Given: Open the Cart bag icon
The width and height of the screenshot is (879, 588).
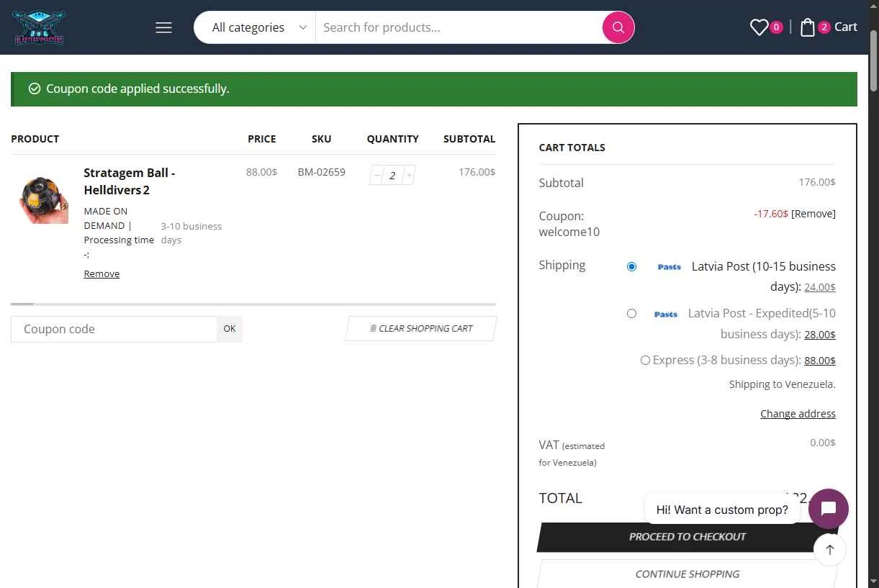Looking at the screenshot, I should coord(808,27).
